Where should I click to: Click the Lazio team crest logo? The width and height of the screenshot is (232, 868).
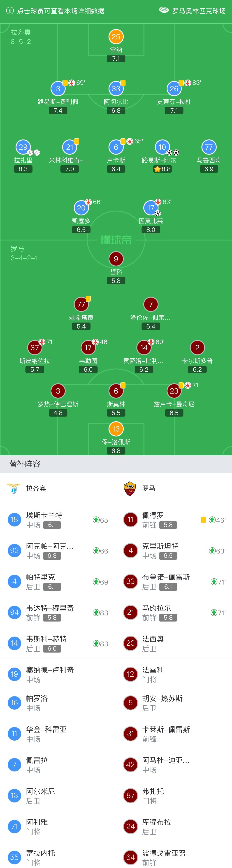click(x=14, y=488)
